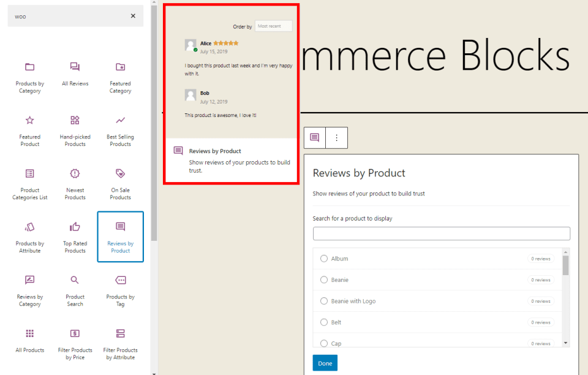Choose the Beanie with Logo product
The height and width of the screenshot is (375, 588).
[x=324, y=301]
